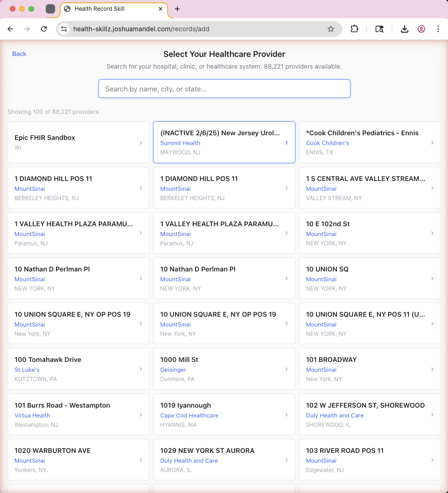
Task: Click the Yonkers, NY location text
Action: [30, 470]
